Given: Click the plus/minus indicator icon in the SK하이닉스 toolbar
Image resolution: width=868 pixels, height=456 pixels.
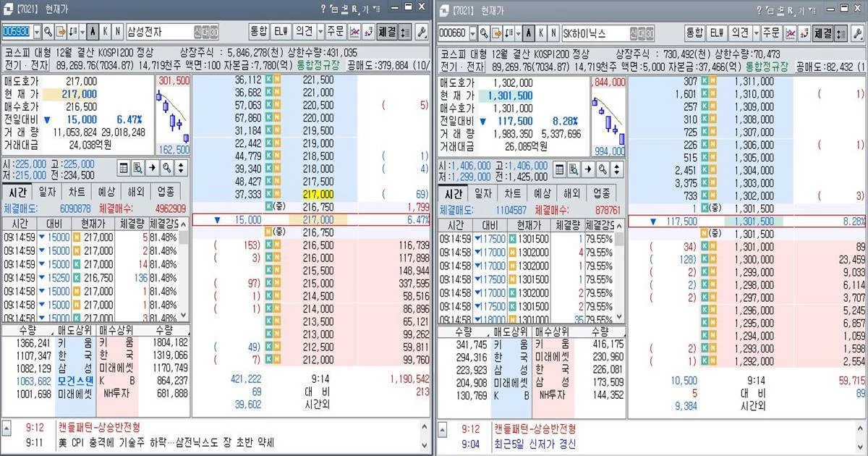Looking at the screenshot, I should pos(805,33).
